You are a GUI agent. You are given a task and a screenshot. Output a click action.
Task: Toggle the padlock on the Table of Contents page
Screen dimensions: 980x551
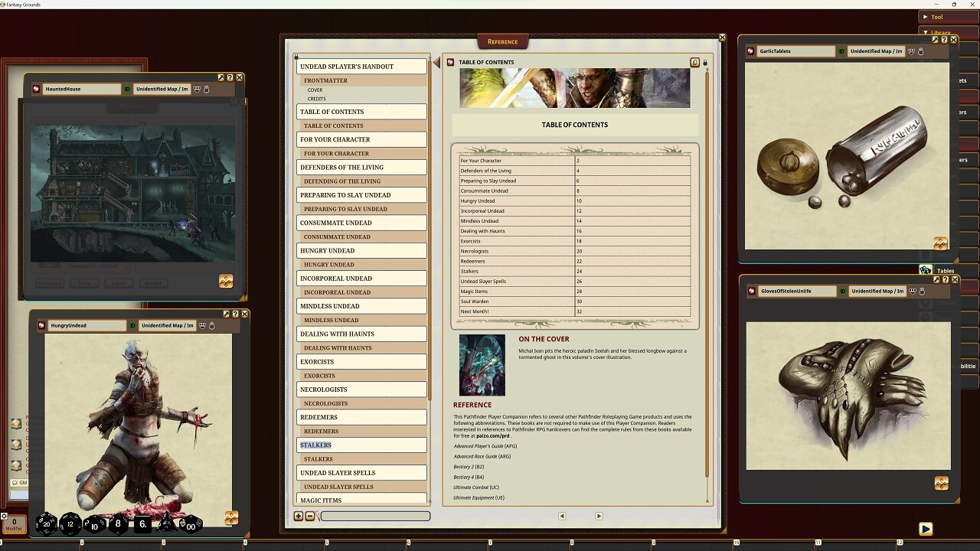[x=705, y=63]
